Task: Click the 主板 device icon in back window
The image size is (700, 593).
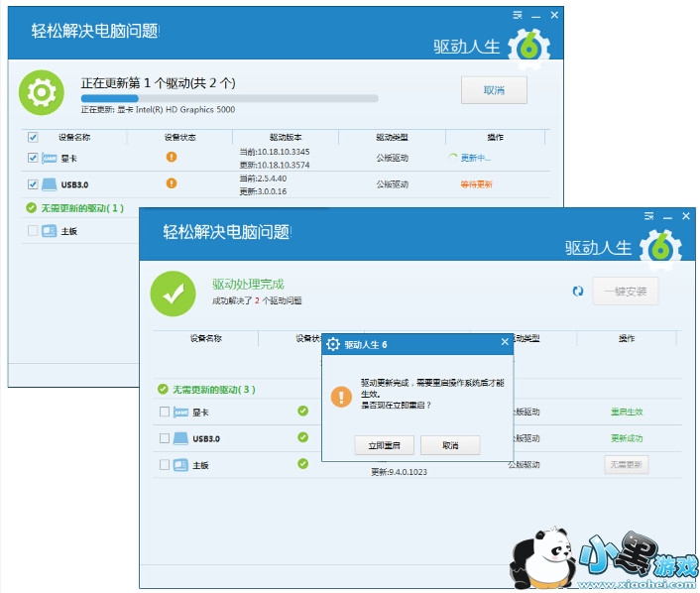Action: pos(50,231)
